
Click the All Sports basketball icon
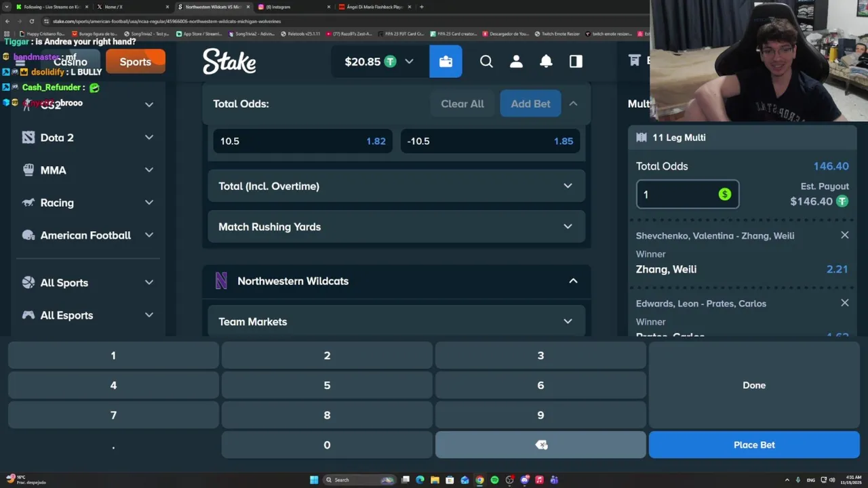(28, 283)
